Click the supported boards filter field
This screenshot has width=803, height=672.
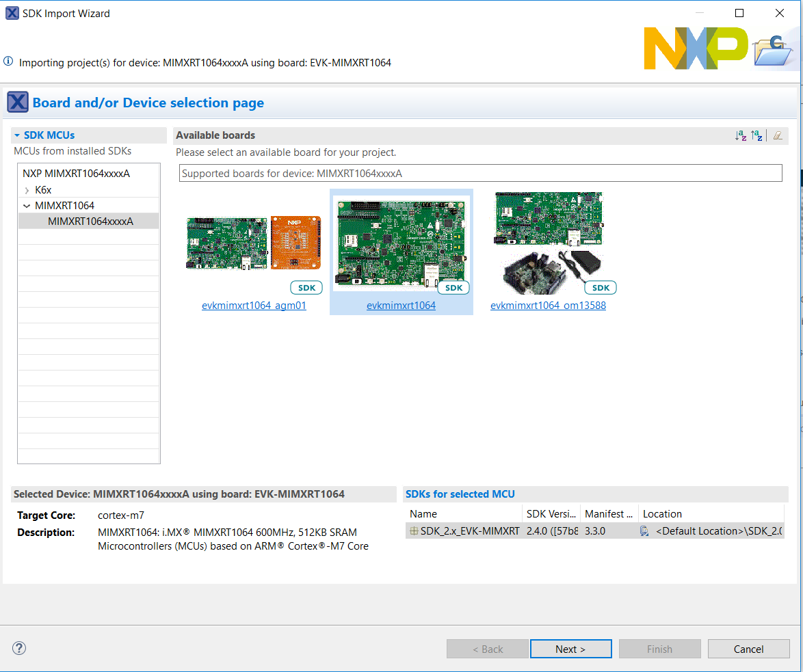coord(480,174)
